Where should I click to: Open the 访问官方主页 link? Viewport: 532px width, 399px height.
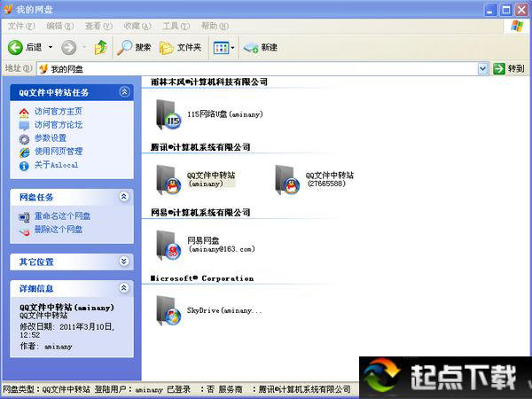click(59, 112)
